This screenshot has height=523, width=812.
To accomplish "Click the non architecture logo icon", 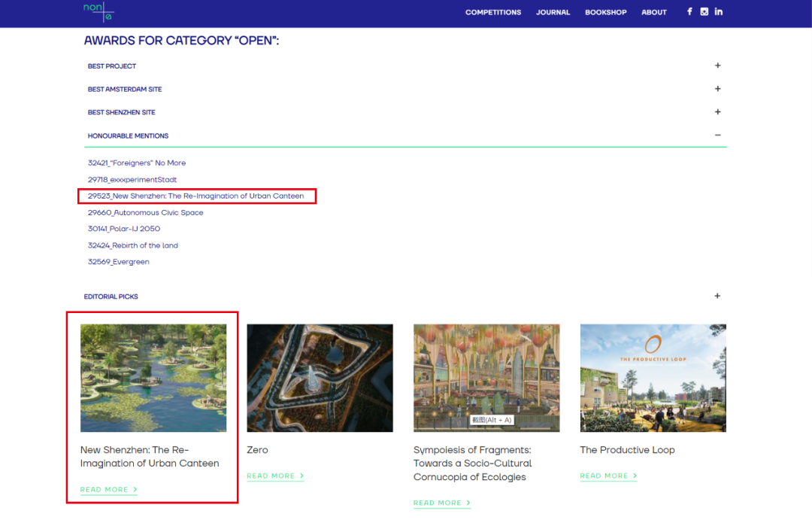I will click(98, 11).
